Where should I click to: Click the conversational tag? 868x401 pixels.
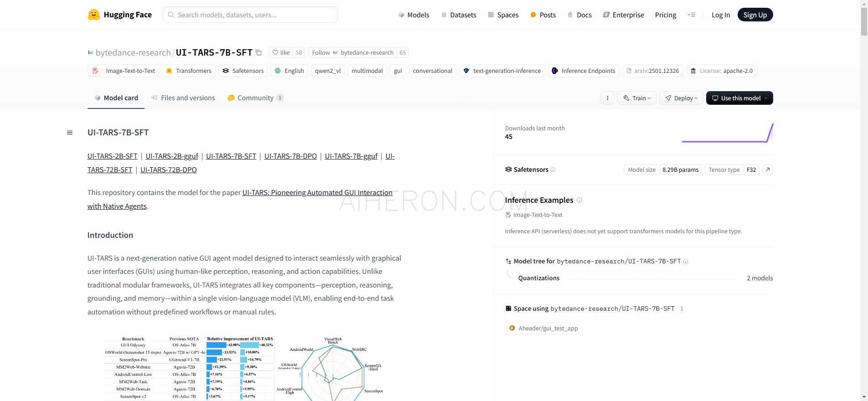[x=433, y=71]
